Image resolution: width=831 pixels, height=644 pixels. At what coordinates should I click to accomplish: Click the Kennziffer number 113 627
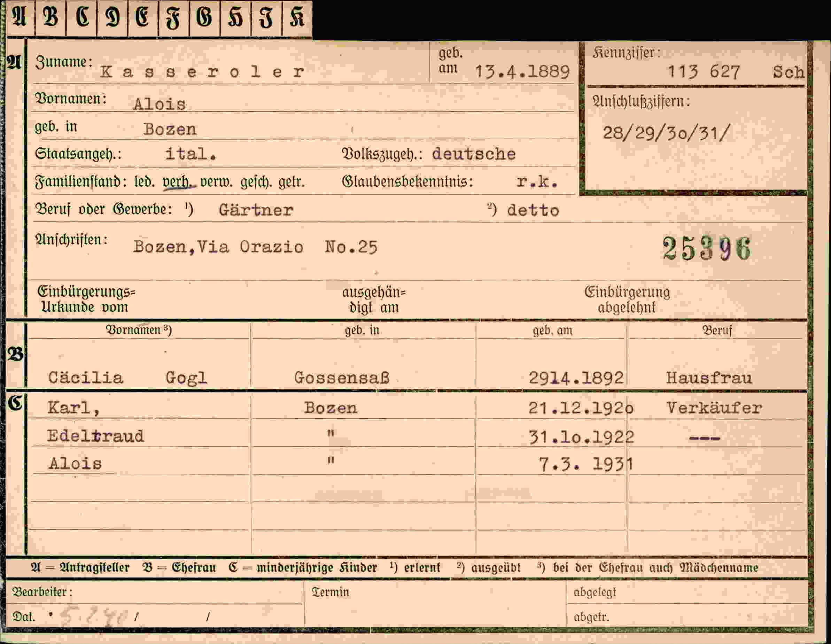[x=704, y=71]
